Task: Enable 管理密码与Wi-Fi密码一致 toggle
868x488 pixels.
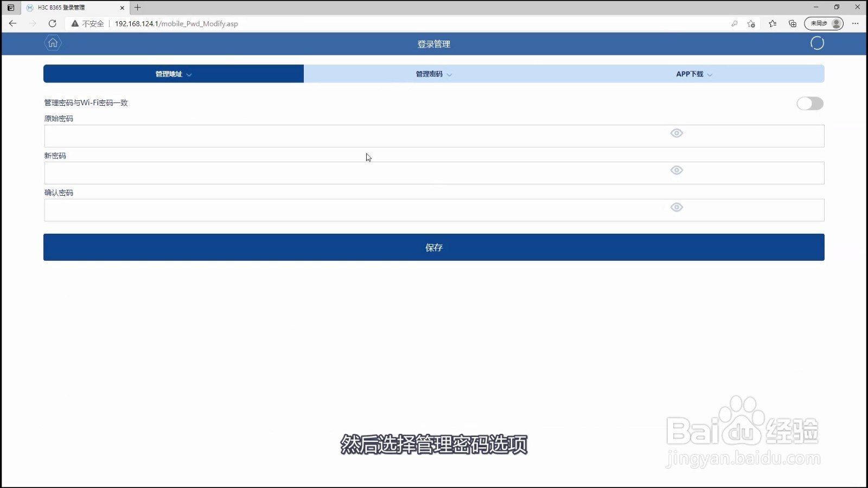Action: (810, 104)
